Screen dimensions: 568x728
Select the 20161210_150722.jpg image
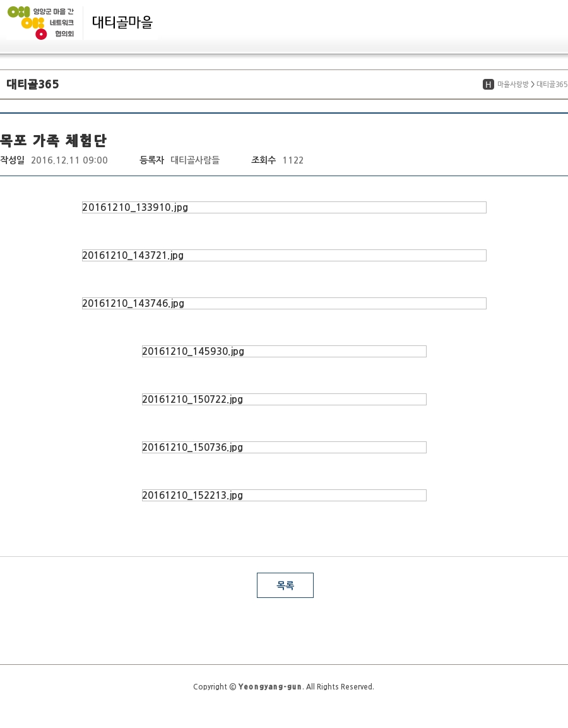point(284,399)
